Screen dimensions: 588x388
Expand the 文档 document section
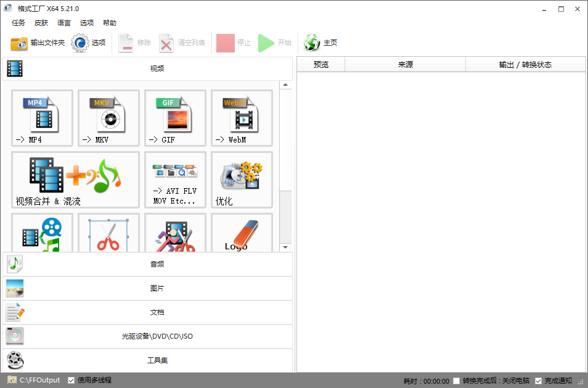[148, 312]
